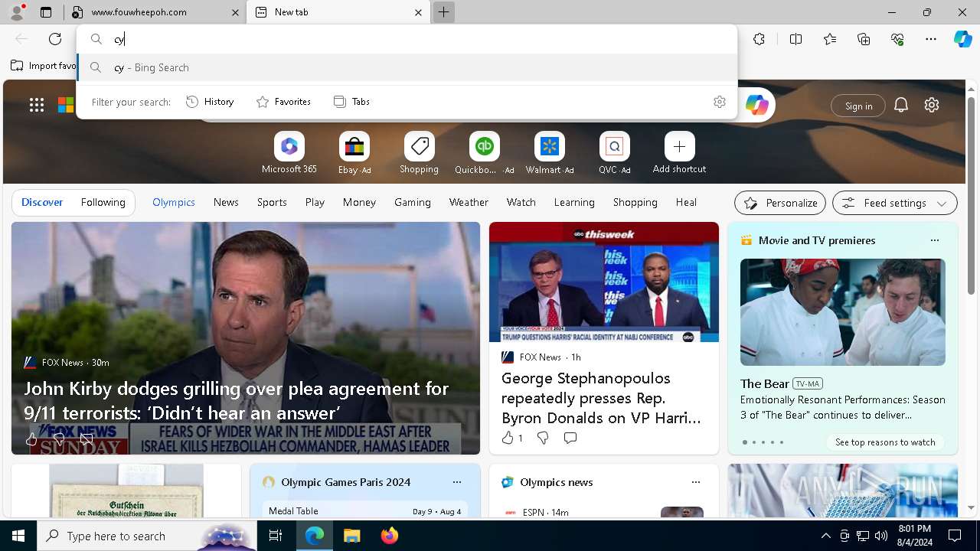This screenshot has width=980, height=551.
Task: Filter search by Tabs
Action: [x=351, y=102]
